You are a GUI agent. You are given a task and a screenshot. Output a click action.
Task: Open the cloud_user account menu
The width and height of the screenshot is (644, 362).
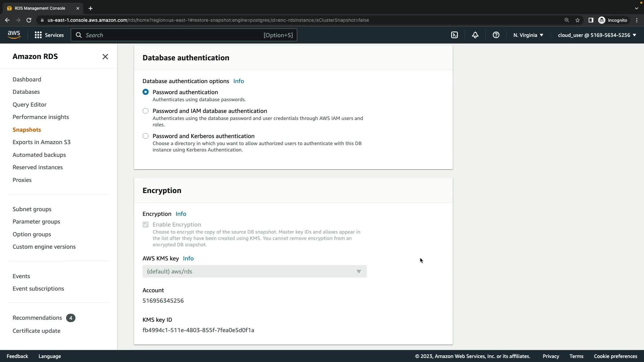pos(597,35)
